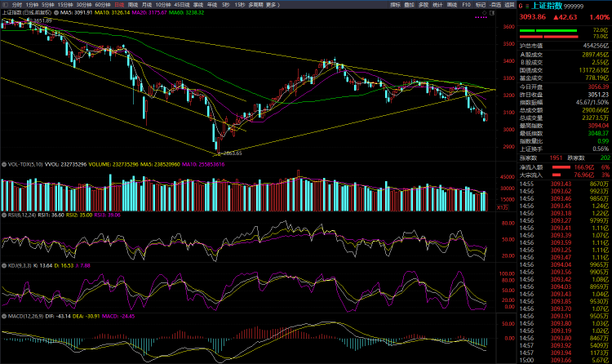Expand the 更多 period dropdown
The image size is (612, 364).
click(x=272, y=5)
